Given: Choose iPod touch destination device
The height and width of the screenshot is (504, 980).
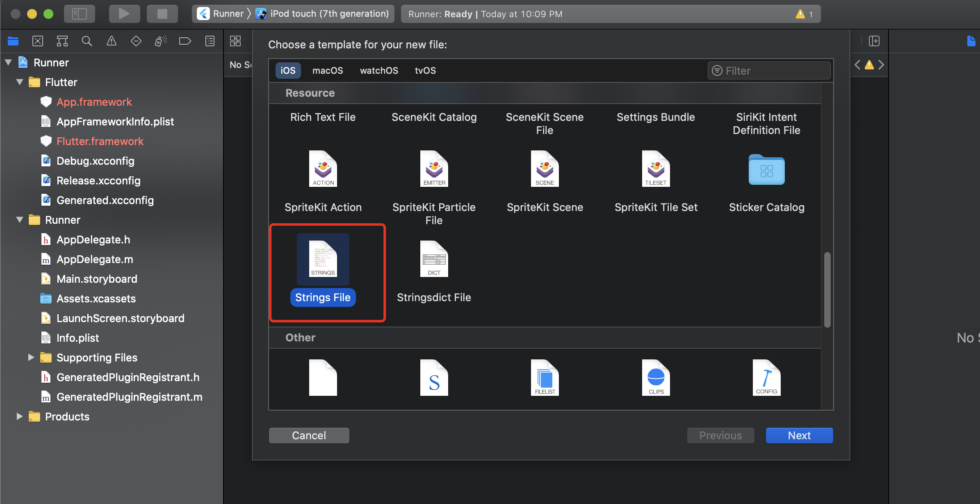Looking at the screenshot, I should tap(322, 14).
